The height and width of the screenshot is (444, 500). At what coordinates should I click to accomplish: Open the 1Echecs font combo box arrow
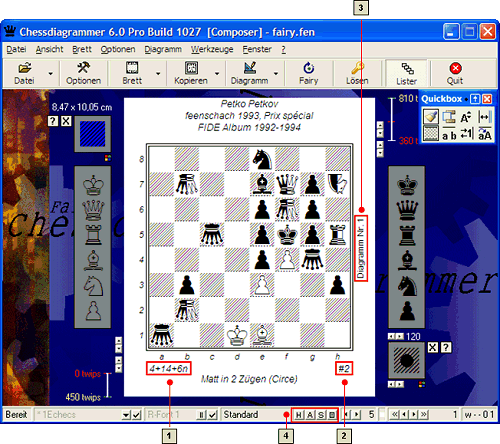(x=126, y=415)
